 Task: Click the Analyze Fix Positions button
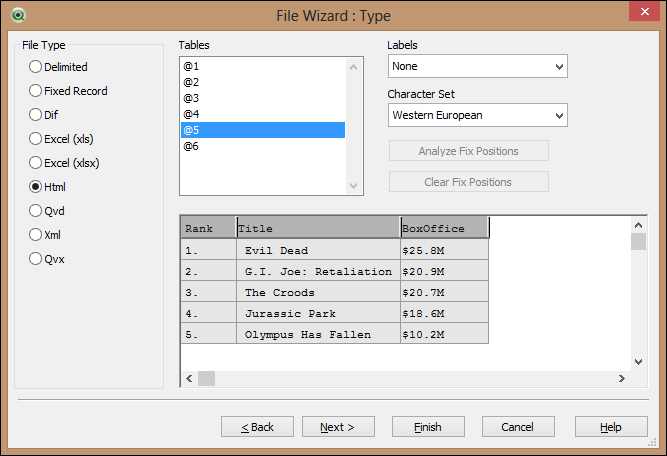pyautogui.click(x=469, y=151)
